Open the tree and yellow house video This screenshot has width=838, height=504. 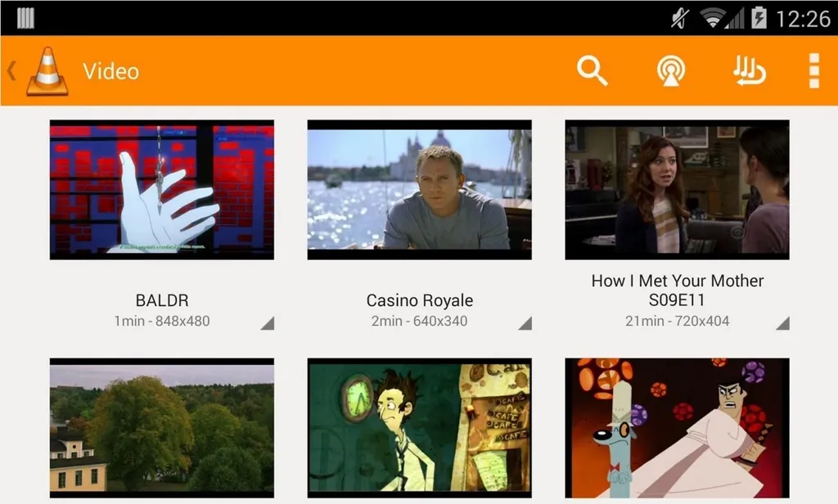tap(162, 428)
